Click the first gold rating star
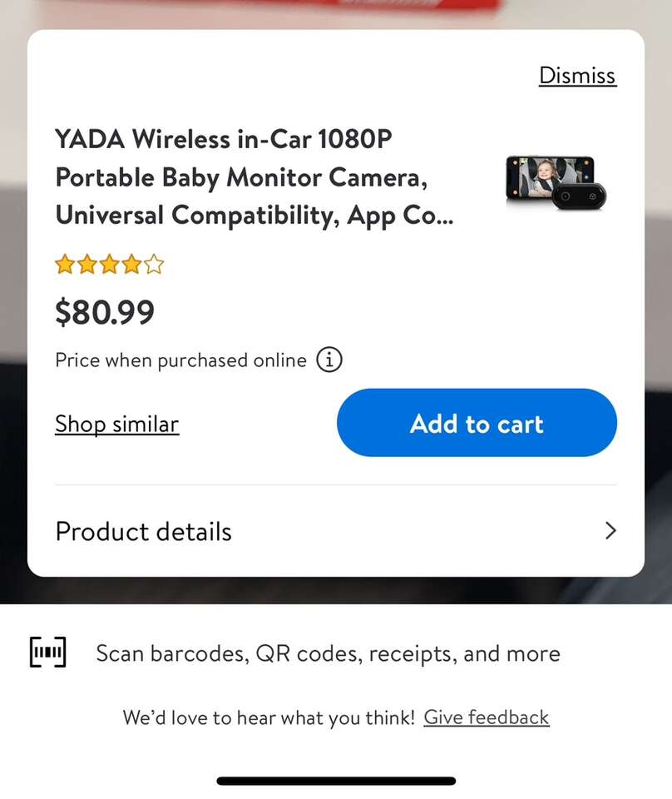 pos(64,266)
